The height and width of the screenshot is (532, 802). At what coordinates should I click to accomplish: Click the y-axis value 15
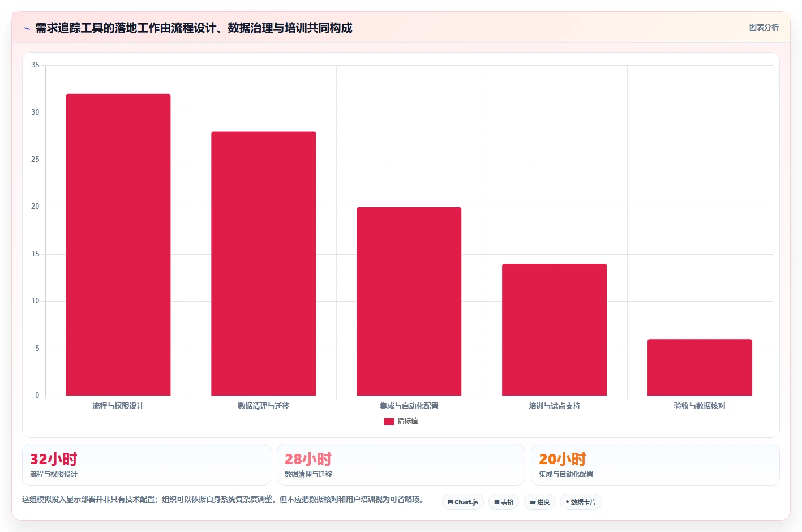[35, 254]
